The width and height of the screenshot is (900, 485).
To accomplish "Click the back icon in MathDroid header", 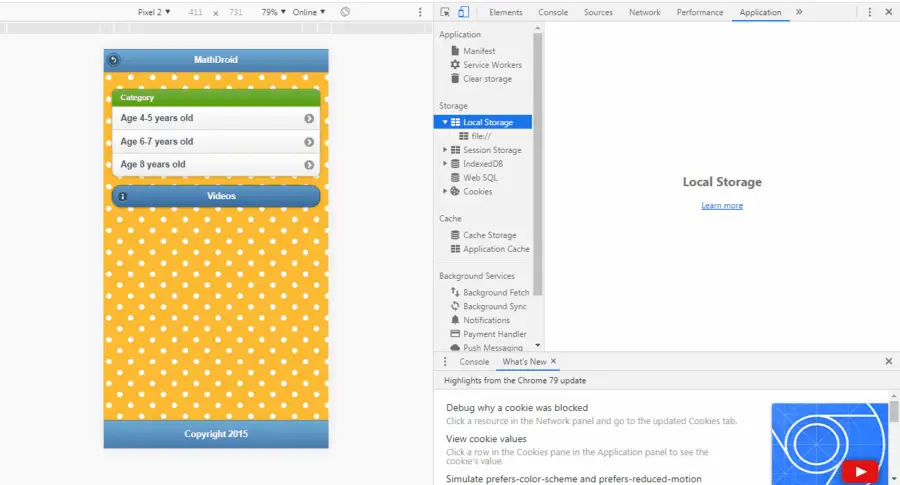I will 114,60.
